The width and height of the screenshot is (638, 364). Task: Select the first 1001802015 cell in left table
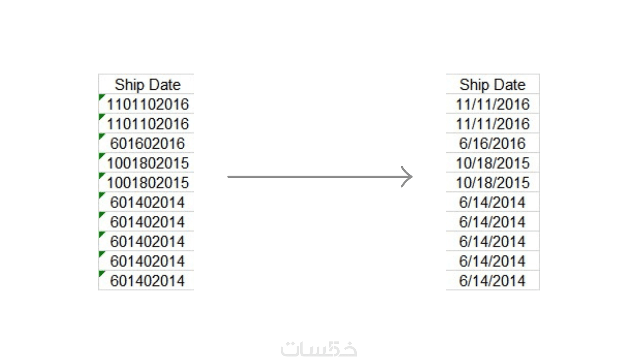146,162
